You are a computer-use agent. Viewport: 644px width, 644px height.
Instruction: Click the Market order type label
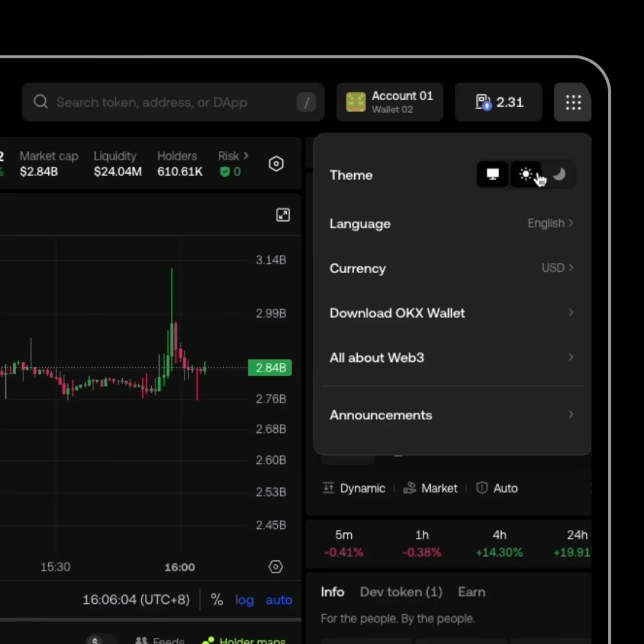tap(439, 488)
